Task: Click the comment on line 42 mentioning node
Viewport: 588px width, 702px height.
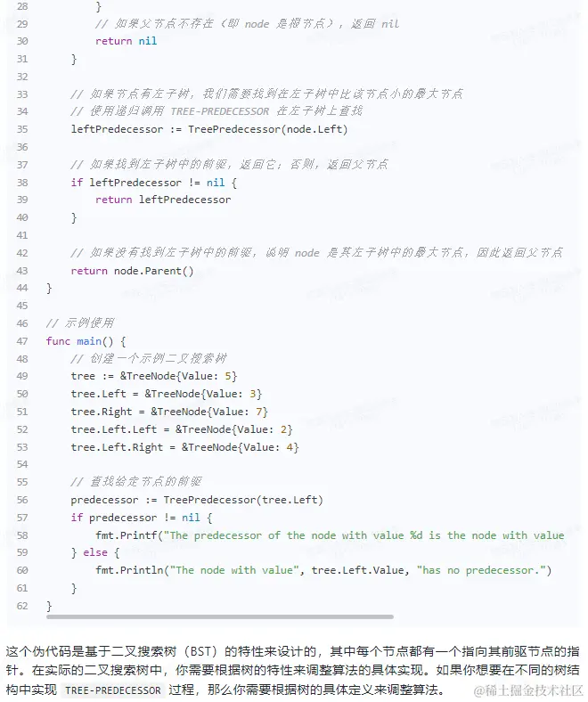Action: (x=316, y=253)
